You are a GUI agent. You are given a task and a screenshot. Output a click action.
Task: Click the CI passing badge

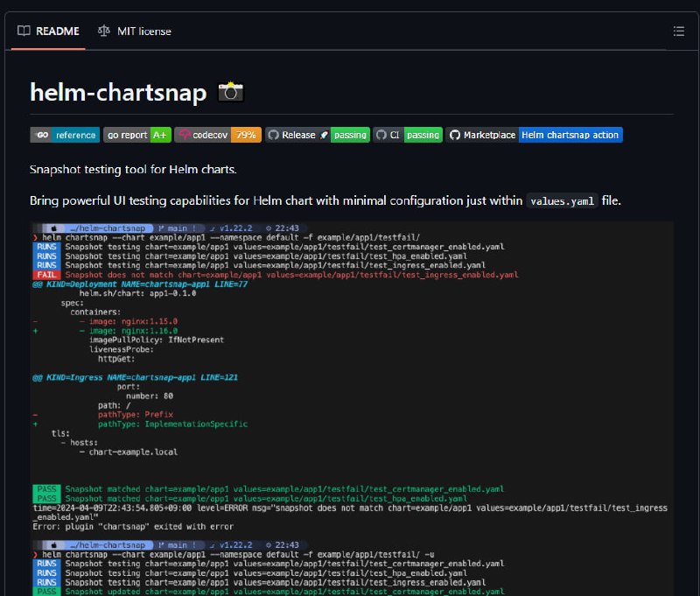point(408,135)
